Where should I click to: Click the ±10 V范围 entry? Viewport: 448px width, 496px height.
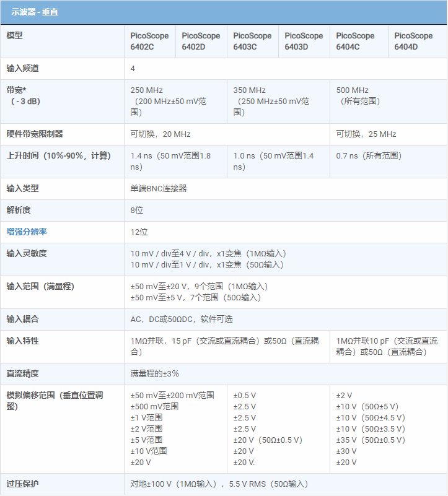pos(149,451)
